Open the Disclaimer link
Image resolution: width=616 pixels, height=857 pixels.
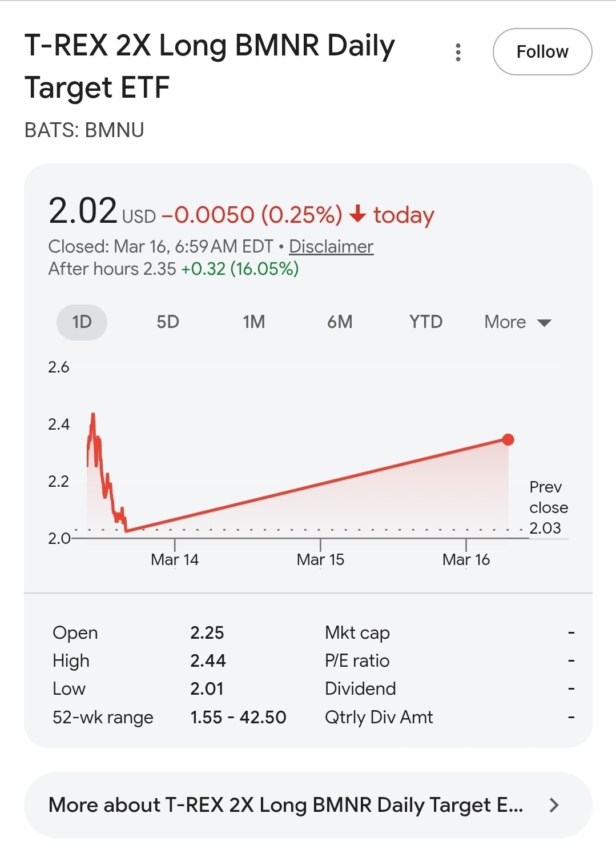pyautogui.click(x=331, y=246)
